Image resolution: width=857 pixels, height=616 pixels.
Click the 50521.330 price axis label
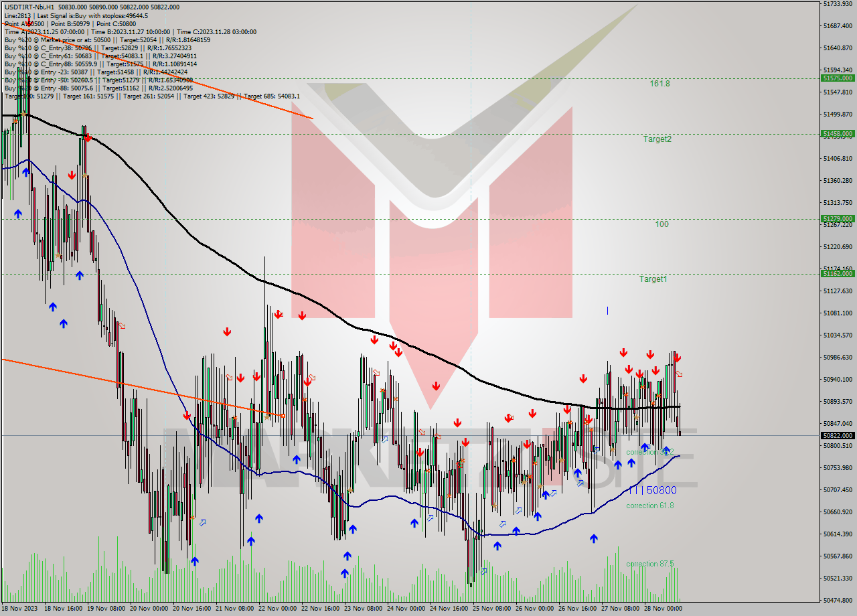coord(837,579)
